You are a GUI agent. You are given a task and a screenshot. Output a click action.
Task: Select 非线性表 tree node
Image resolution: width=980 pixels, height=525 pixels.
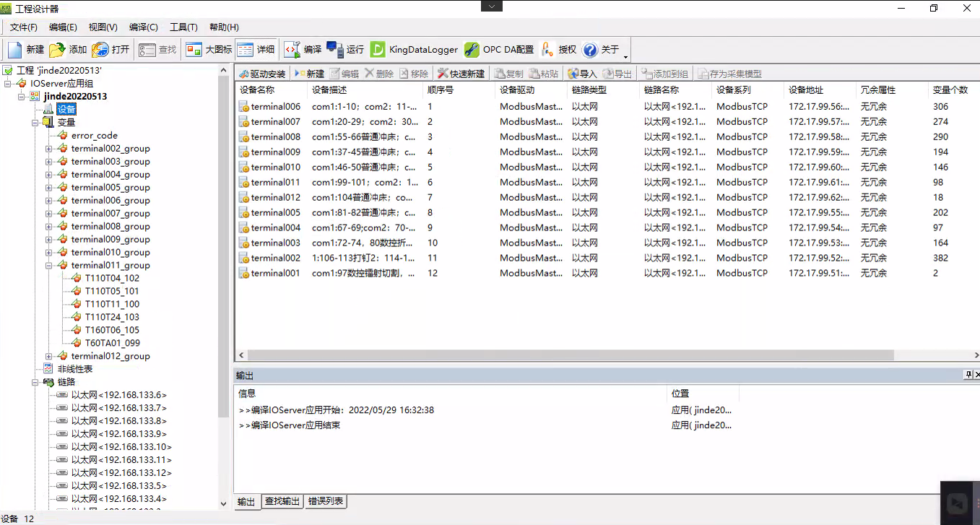pyautogui.click(x=75, y=369)
